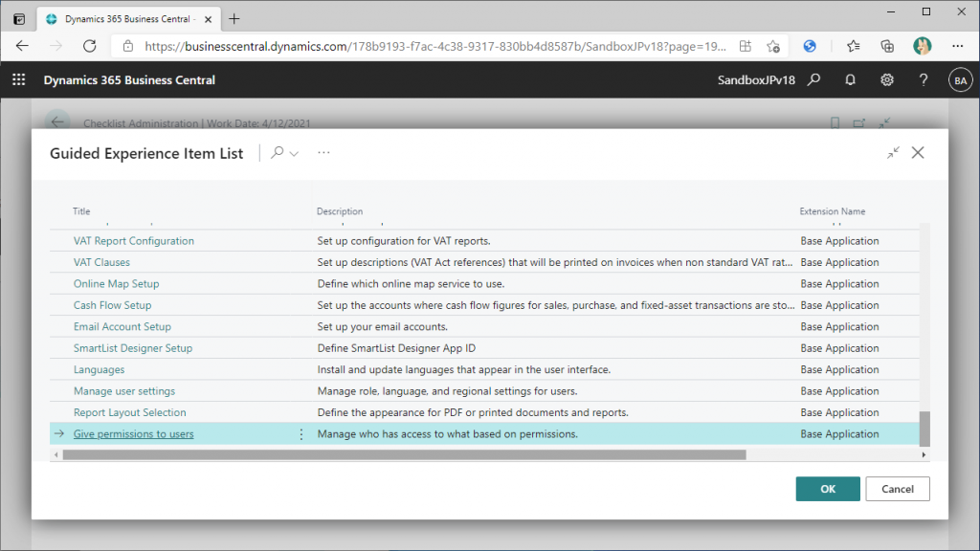The image size is (980, 551).
Task: Click the browser tab actions icon
Action: [x=19, y=19]
